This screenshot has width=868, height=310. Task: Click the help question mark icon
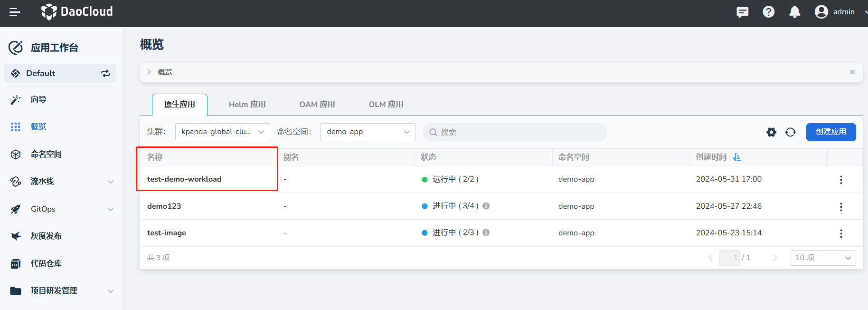pyautogui.click(x=768, y=12)
